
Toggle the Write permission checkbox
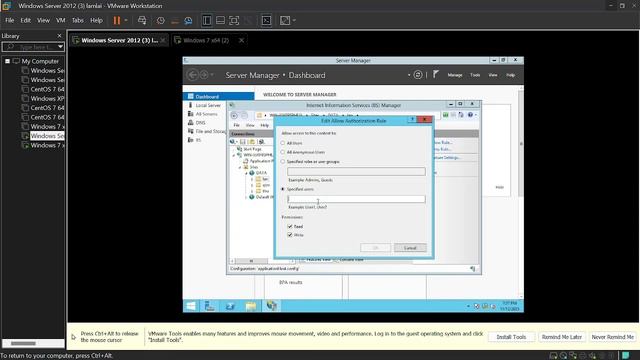tap(290, 235)
